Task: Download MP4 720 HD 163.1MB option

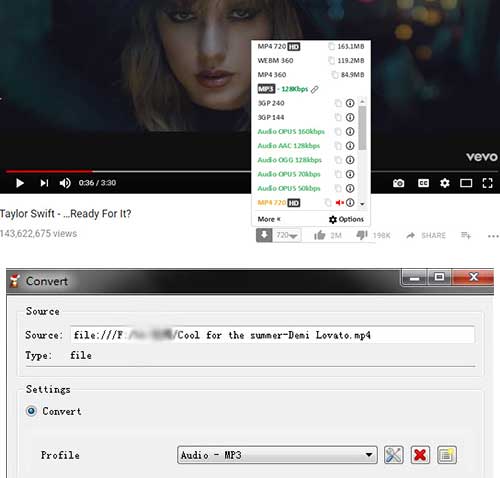Action: [311, 46]
